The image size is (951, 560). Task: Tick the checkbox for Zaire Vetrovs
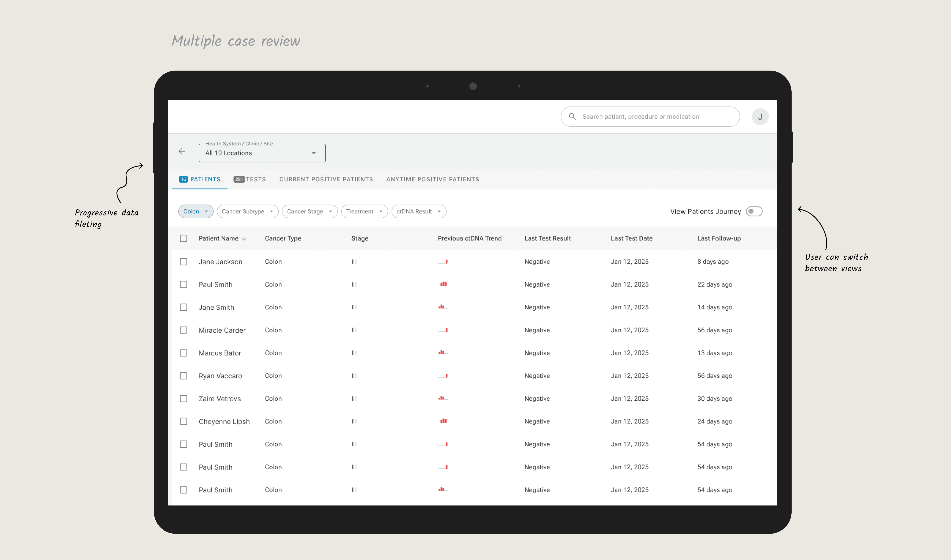(184, 399)
